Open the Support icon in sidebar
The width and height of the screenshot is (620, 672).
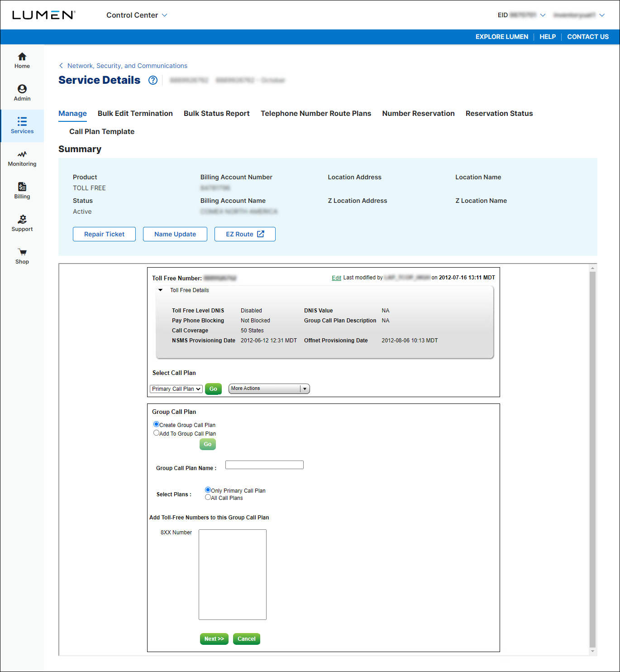pyautogui.click(x=22, y=220)
